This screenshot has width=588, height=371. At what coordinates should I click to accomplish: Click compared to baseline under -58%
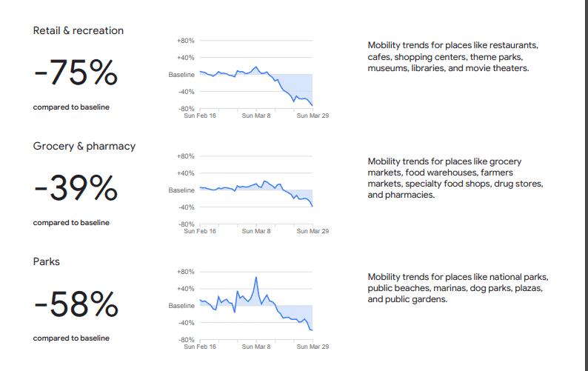click(71, 338)
